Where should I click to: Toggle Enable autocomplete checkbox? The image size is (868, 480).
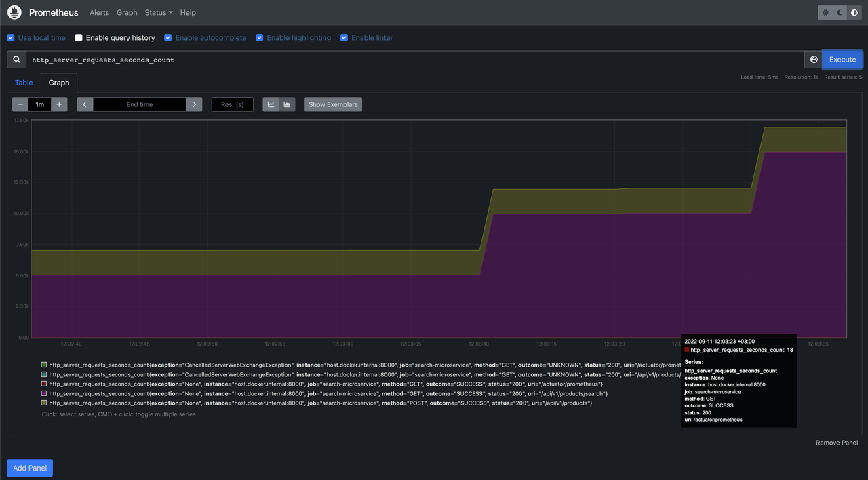tap(168, 38)
